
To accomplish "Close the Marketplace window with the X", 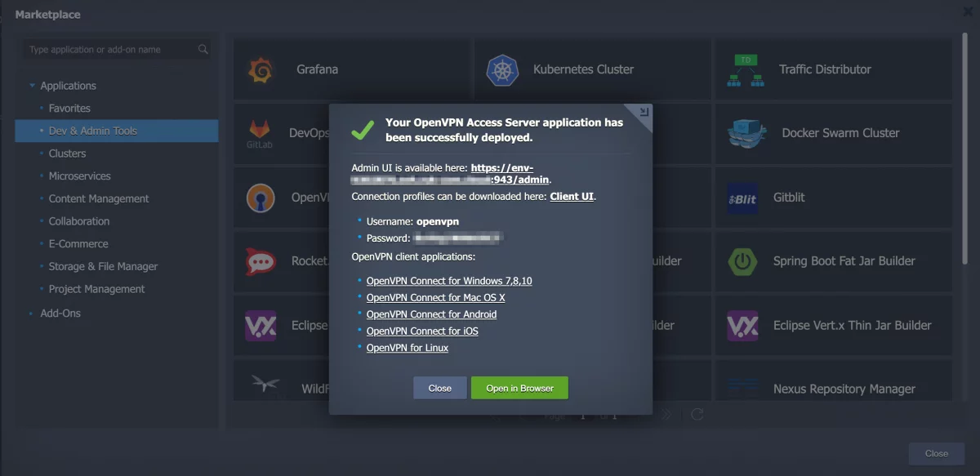I will click(x=969, y=11).
